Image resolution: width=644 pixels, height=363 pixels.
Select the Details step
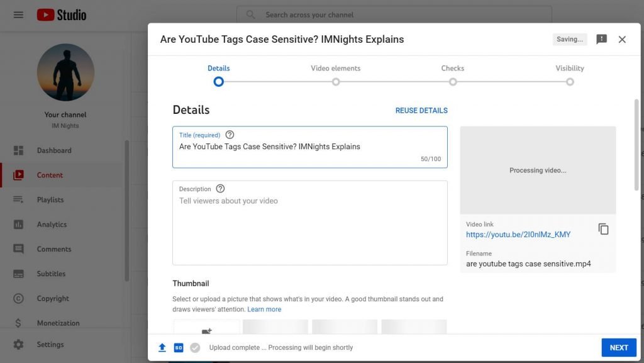click(218, 68)
